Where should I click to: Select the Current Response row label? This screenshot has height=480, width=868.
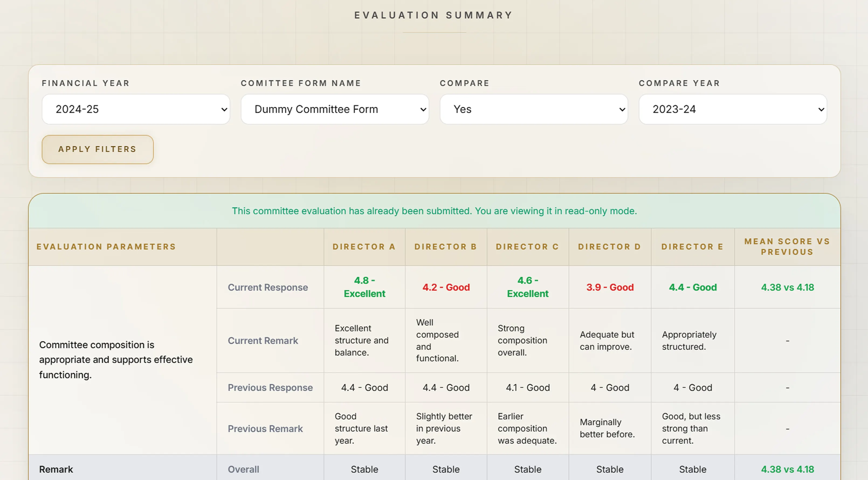268,287
